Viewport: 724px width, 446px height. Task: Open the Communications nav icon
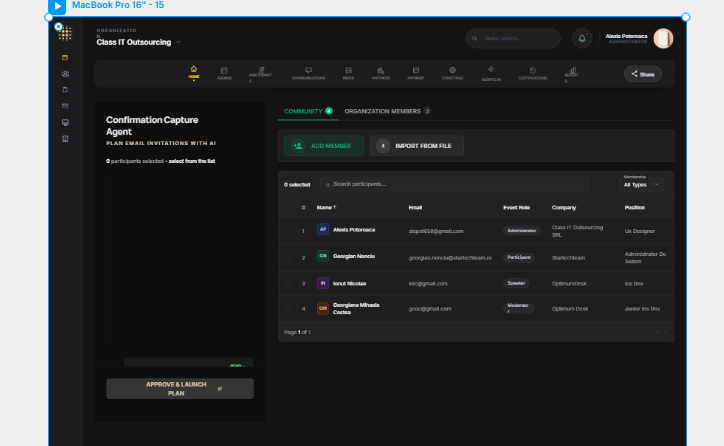tap(308, 72)
